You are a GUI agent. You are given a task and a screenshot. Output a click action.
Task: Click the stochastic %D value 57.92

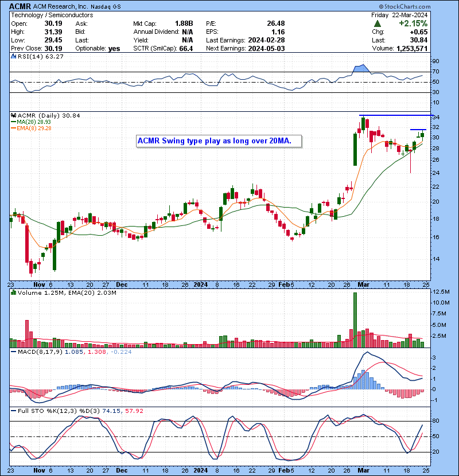coord(134,411)
